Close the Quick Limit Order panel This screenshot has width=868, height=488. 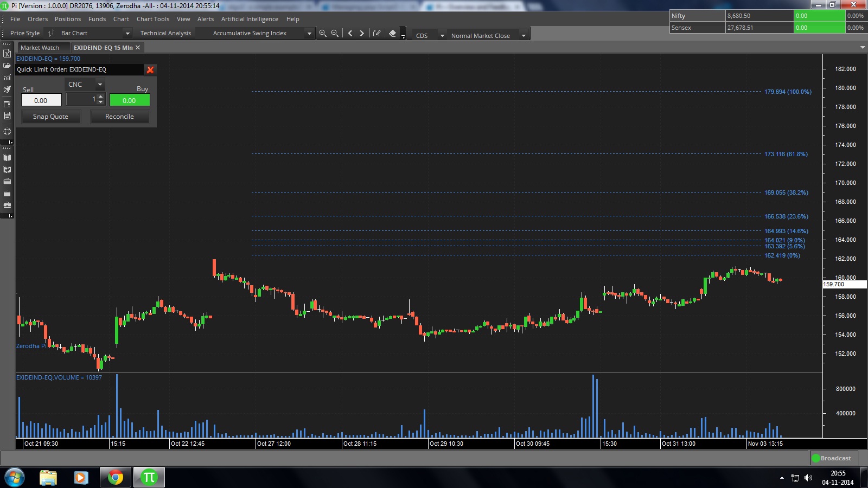point(150,69)
